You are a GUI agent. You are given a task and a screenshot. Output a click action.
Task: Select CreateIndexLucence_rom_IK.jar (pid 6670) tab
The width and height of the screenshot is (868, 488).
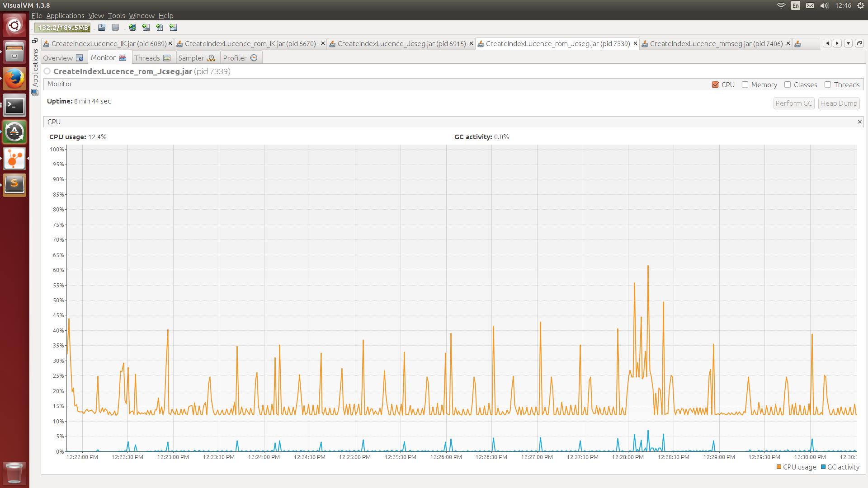(x=250, y=43)
